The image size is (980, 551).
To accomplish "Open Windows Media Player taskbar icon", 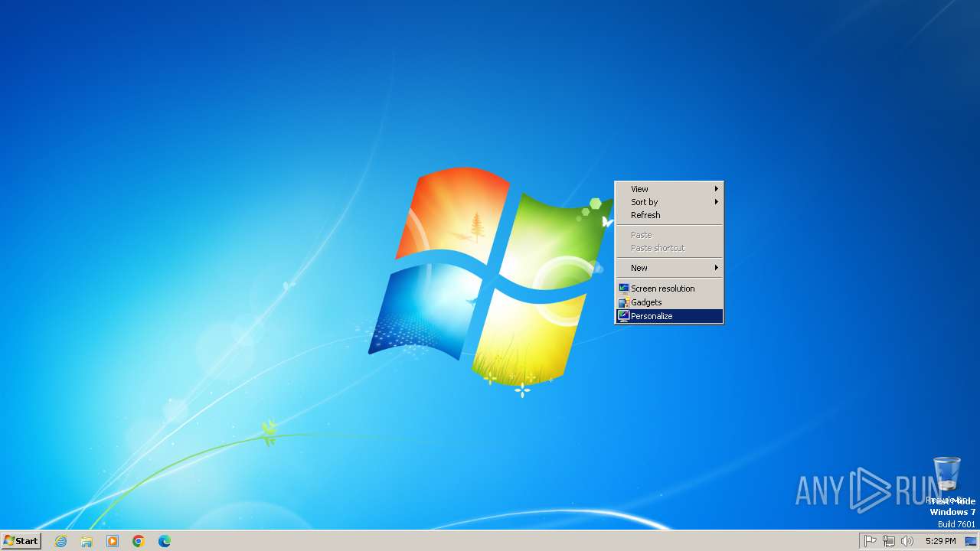I will tap(113, 541).
